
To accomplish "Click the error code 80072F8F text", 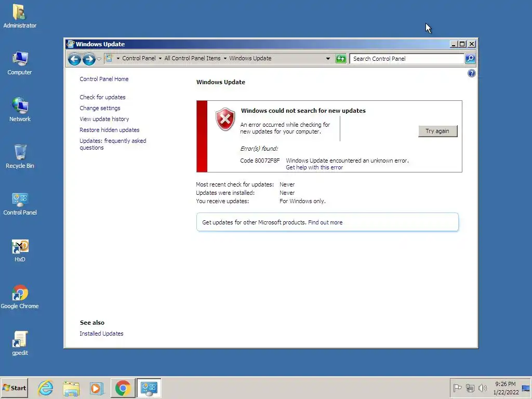I will pyautogui.click(x=260, y=161).
